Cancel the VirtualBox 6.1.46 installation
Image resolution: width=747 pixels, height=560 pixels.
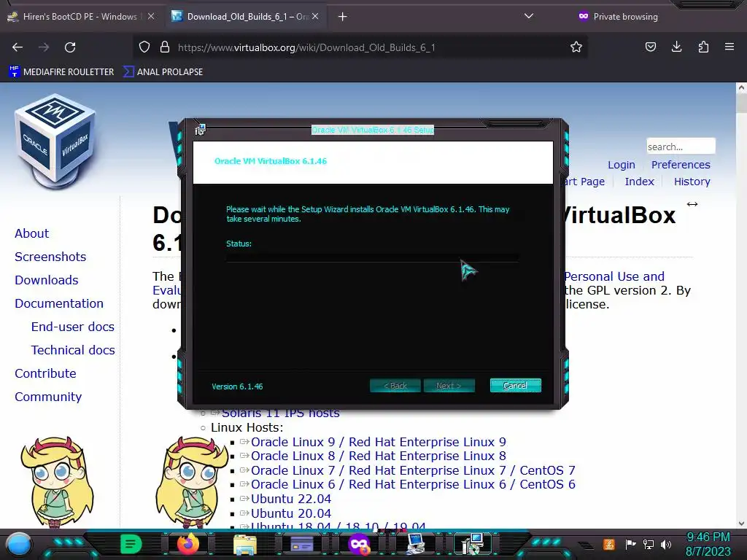[x=516, y=386]
